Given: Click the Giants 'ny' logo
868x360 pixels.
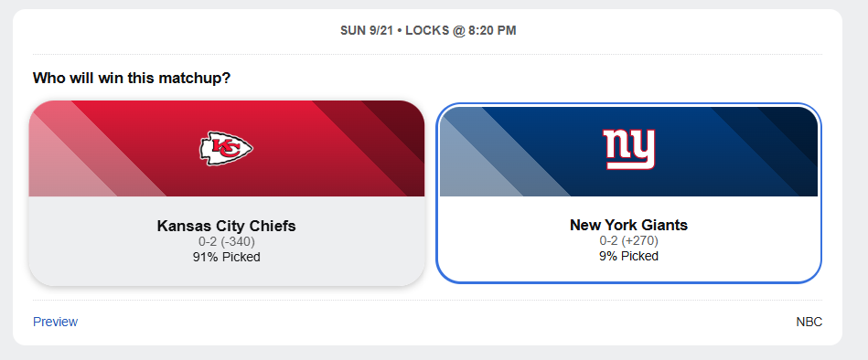Looking at the screenshot, I should pyautogui.click(x=628, y=149).
